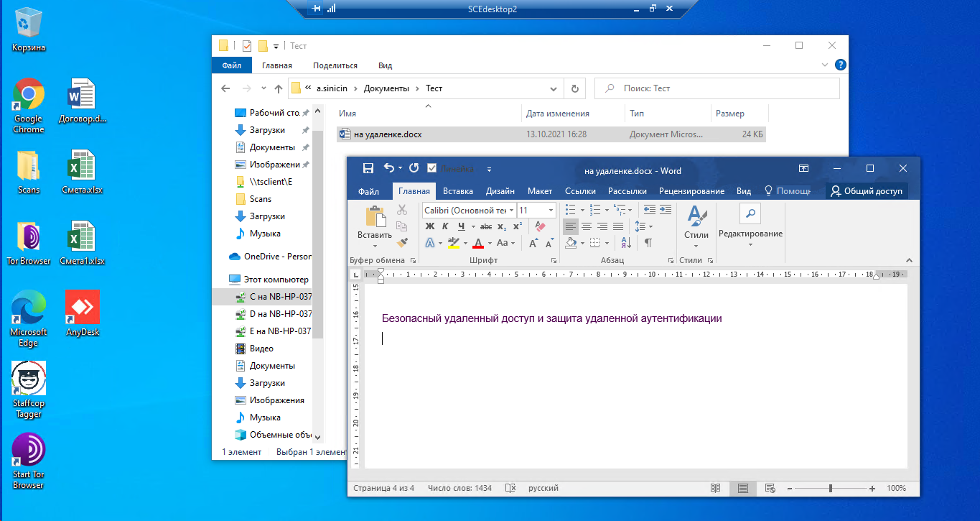Image resolution: width=980 pixels, height=521 pixels.
Task: Toggle the Линейка ruler checkbox
Action: (x=432, y=168)
